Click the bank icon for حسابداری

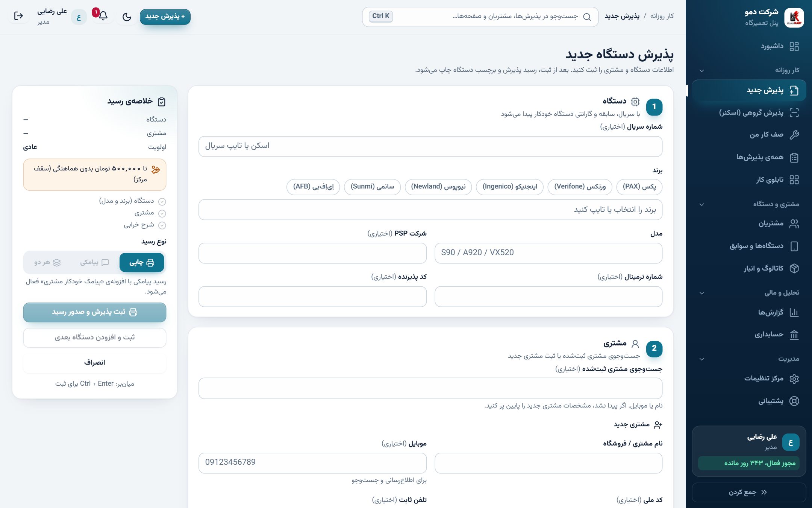pos(794,335)
